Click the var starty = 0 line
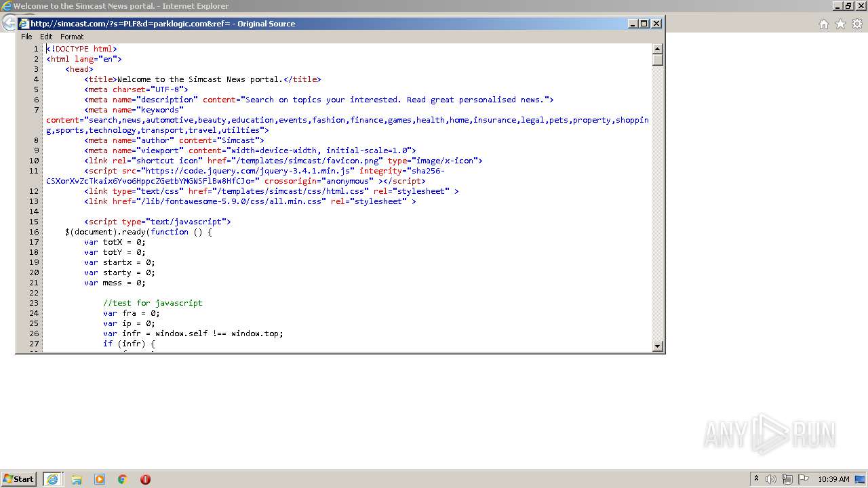This screenshot has width=868, height=488. point(119,272)
